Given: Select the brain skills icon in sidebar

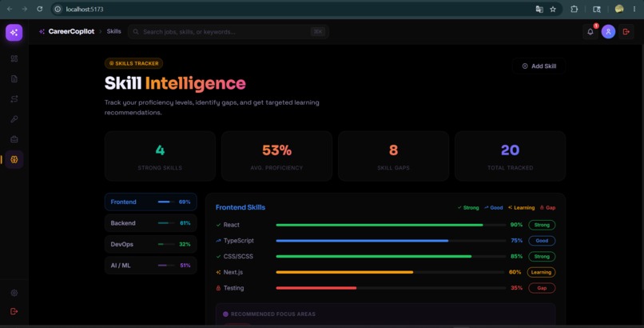Looking at the screenshot, I should (14, 159).
